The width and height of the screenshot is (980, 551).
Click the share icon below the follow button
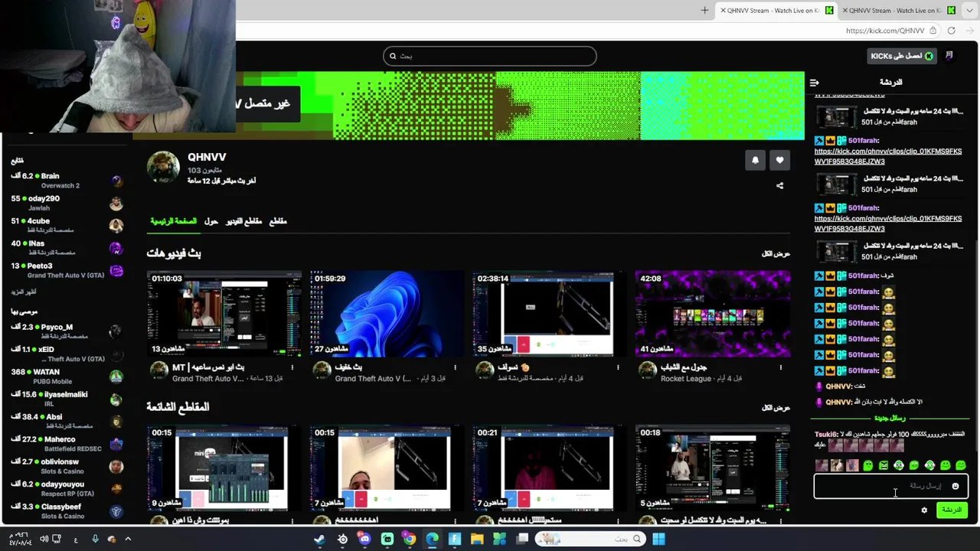779,186
